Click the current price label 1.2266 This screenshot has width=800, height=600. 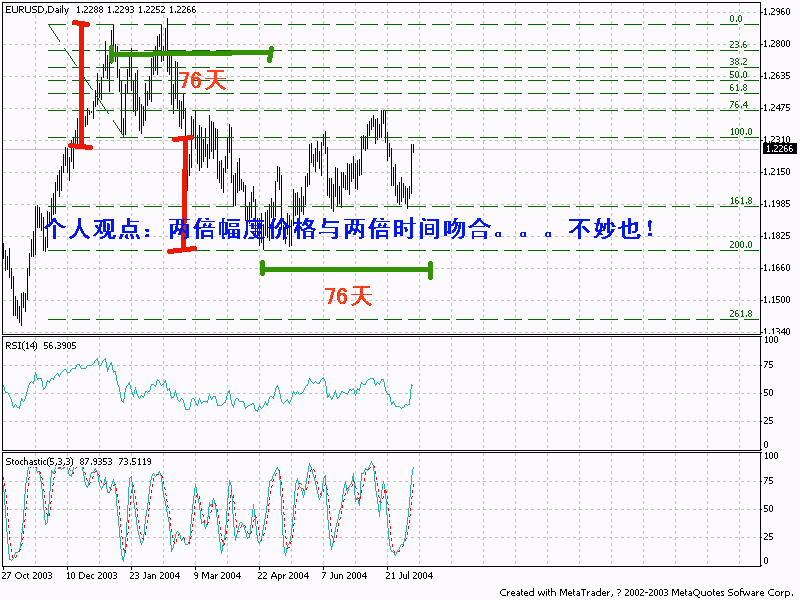(779, 148)
